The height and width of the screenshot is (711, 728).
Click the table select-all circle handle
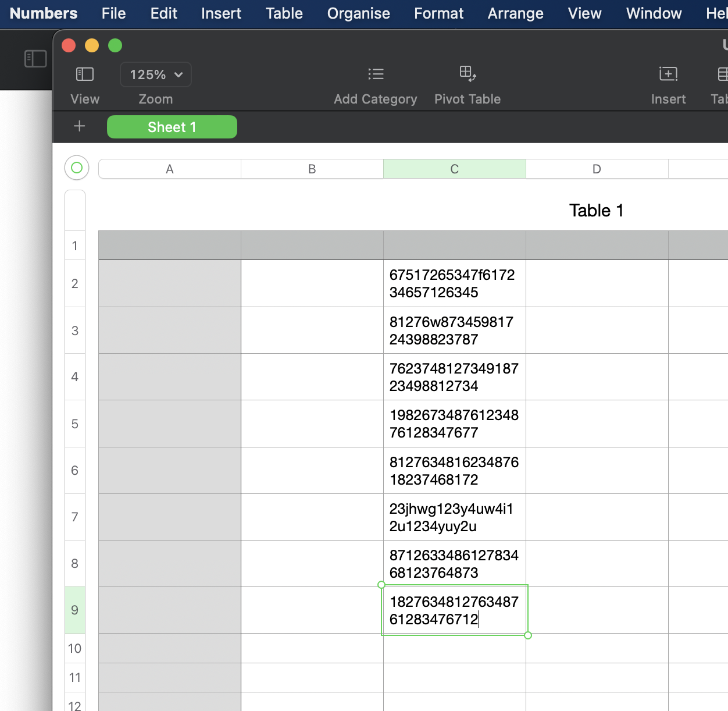pyautogui.click(x=77, y=168)
